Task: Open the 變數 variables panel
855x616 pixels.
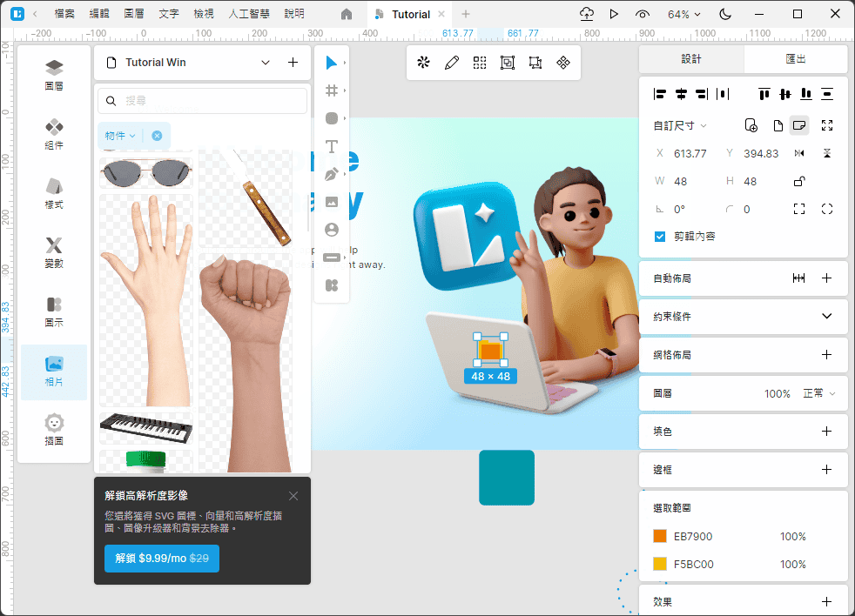Action: [54, 252]
